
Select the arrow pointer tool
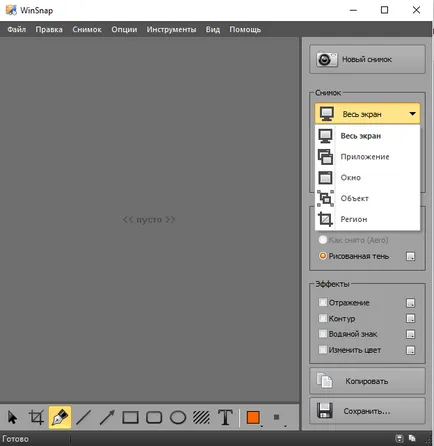coord(13,417)
